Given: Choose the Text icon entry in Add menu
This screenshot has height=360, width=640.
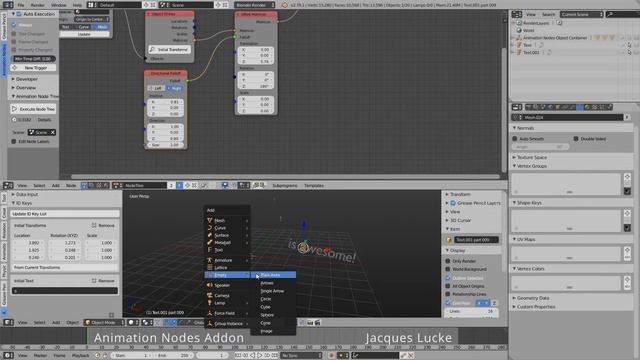Looking at the screenshot, I should pyautogui.click(x=227, y=250).
